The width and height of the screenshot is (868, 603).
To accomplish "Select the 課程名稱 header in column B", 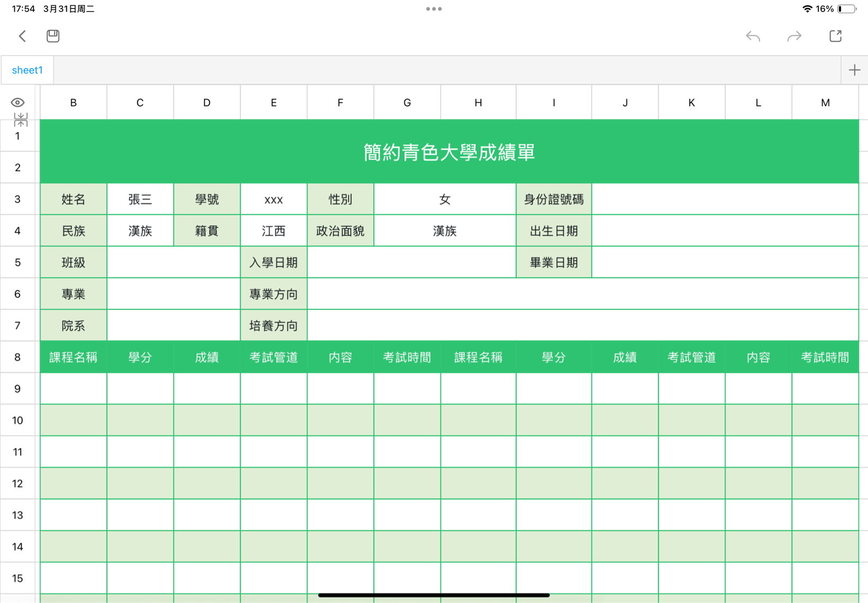I will click(x=74, y=357).
